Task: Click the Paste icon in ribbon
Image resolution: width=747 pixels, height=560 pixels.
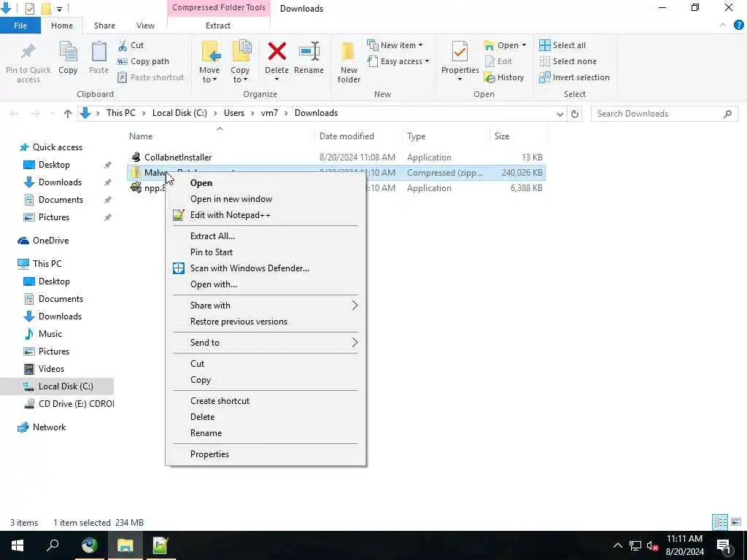Action: 98,52
